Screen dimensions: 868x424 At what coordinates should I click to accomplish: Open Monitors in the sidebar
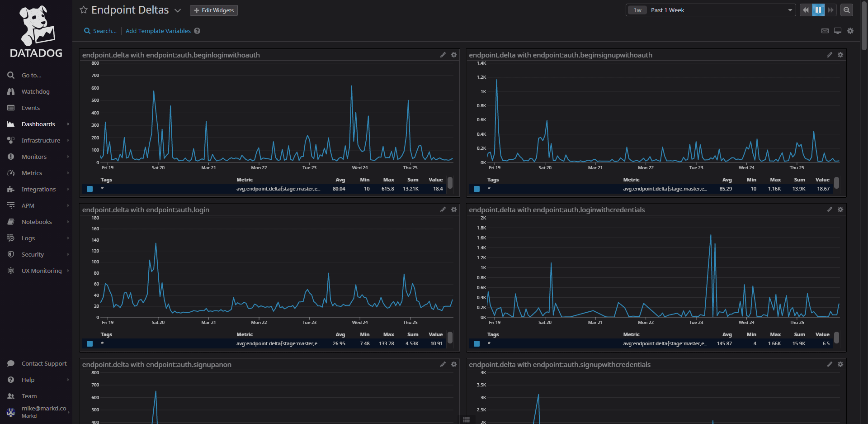[34, 157]
